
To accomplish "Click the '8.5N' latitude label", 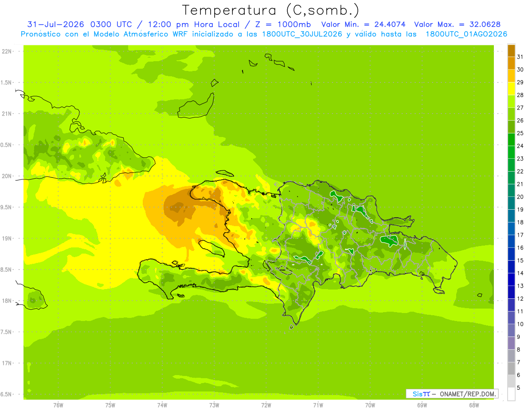I will pos(7,270).
